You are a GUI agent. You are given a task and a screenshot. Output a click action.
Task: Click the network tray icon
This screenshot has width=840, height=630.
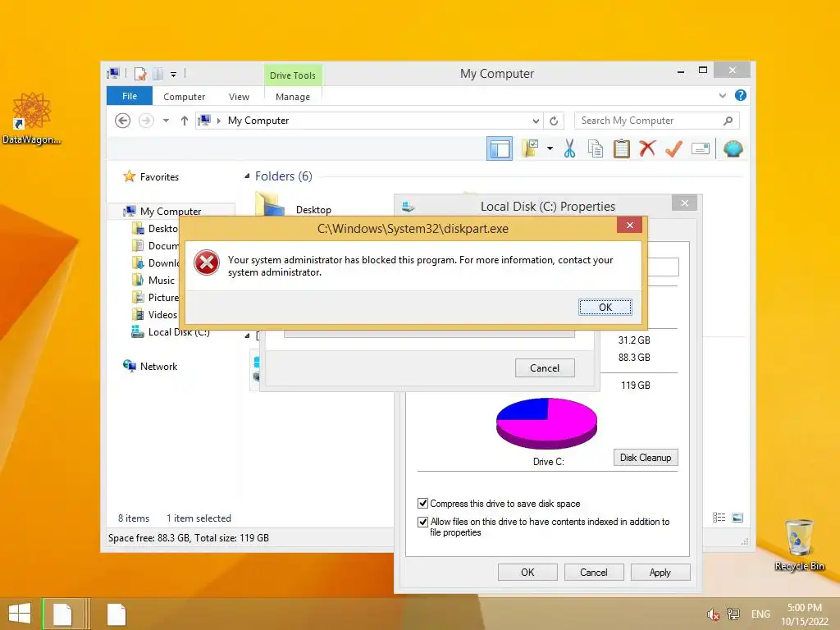coord(733,614)
